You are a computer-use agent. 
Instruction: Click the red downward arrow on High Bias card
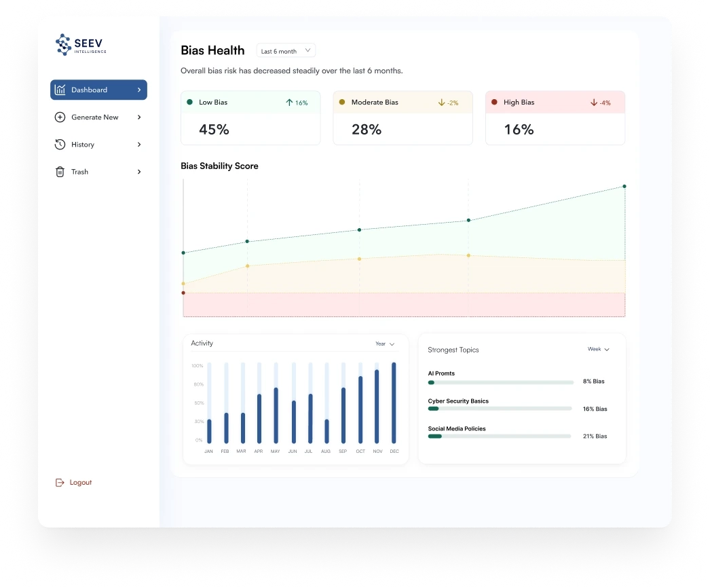pos(595,103)
